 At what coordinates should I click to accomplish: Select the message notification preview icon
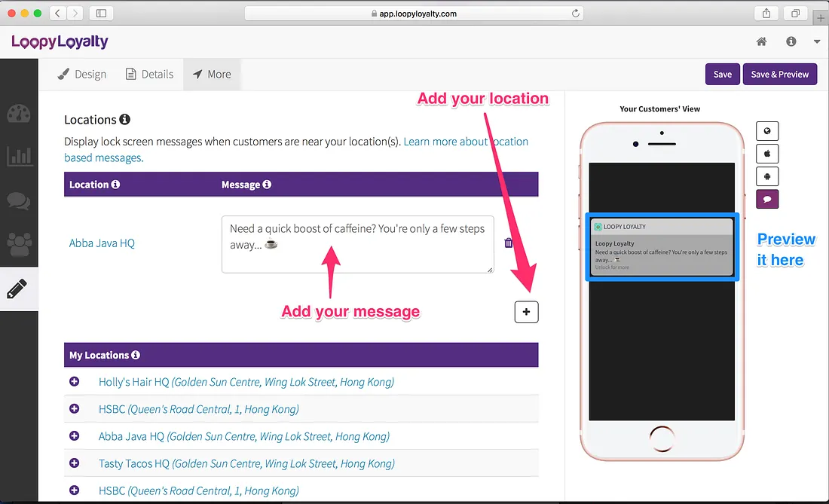[767, 199]
